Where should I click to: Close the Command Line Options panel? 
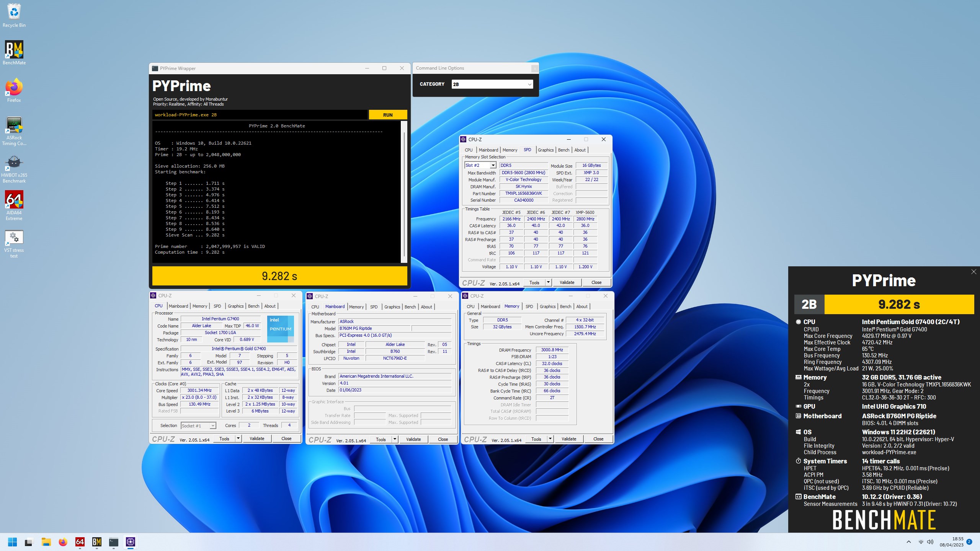pos(535,68)
